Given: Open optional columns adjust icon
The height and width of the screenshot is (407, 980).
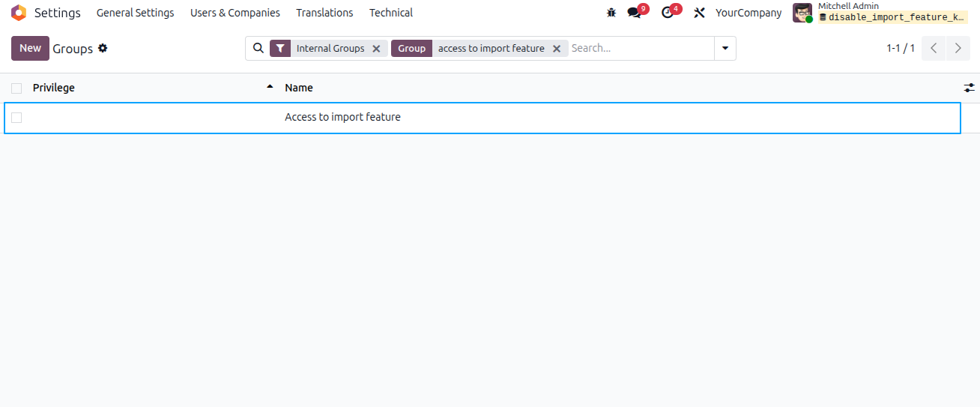Looking at the screenshot, I should point(970,88).
